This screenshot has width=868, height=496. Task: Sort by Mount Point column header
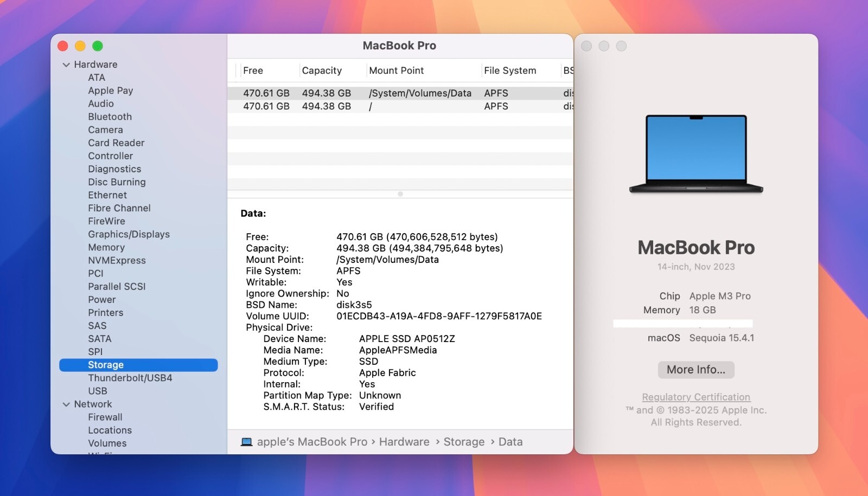(x=397, y=70)
